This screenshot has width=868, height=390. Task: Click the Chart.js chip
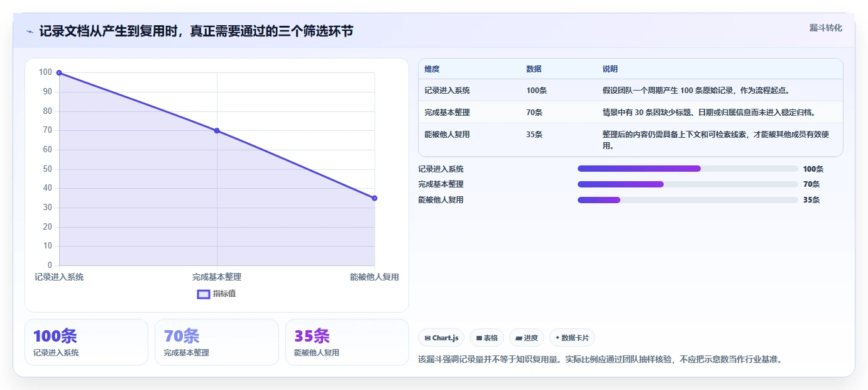pyautogui.click(x=442, y=338)
